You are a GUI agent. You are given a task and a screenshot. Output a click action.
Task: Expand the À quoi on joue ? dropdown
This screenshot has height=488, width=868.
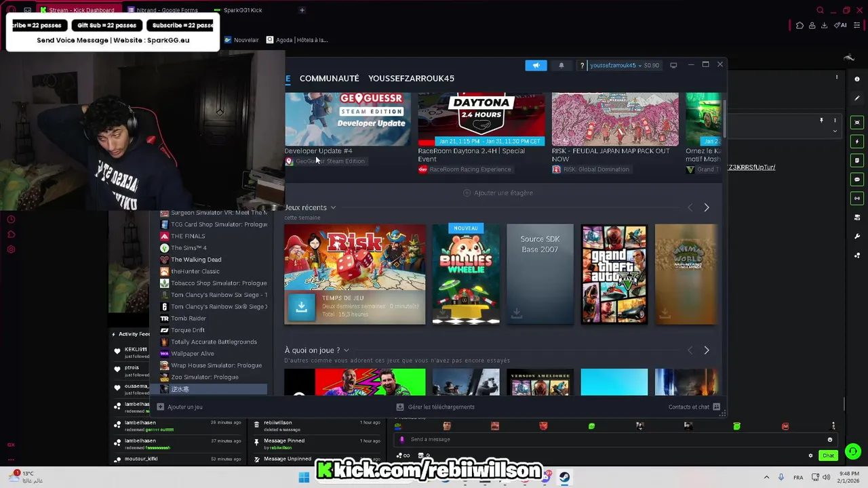coord(346,350)
